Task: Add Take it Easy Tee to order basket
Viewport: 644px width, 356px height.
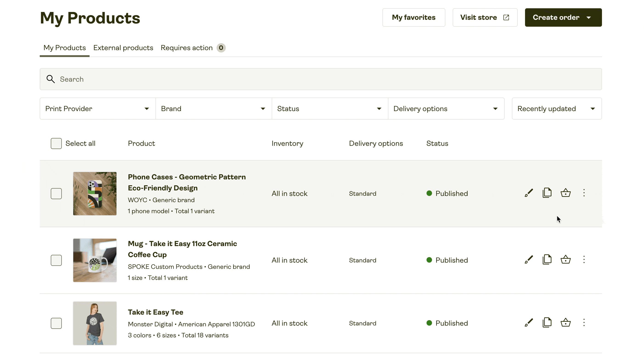Action: tap(565, 323)
